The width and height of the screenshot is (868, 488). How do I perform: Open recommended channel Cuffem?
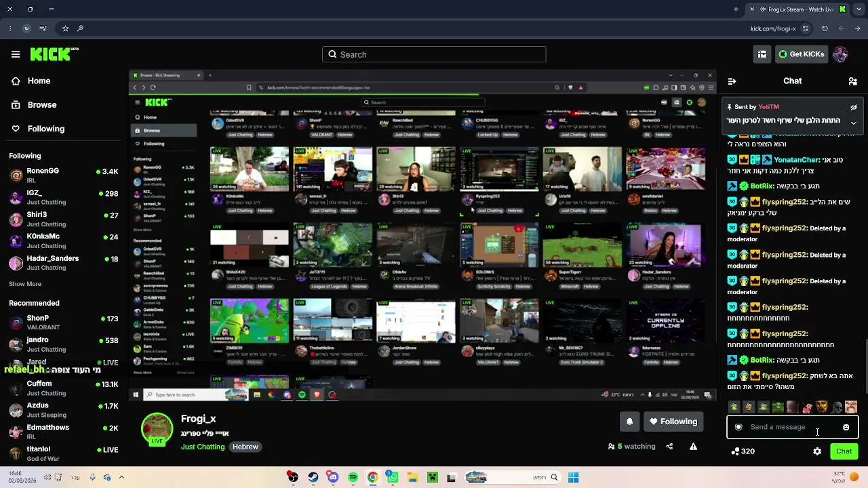(64, 388)
